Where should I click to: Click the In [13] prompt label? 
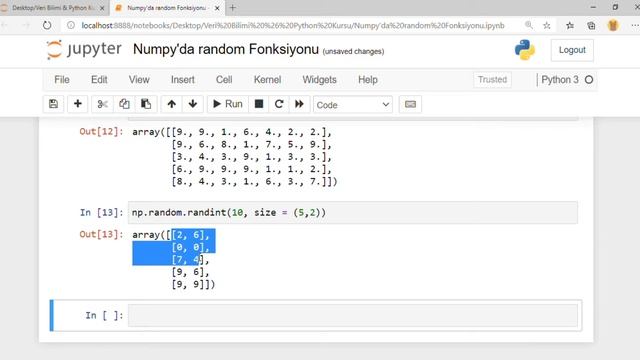tap(101, 213)
